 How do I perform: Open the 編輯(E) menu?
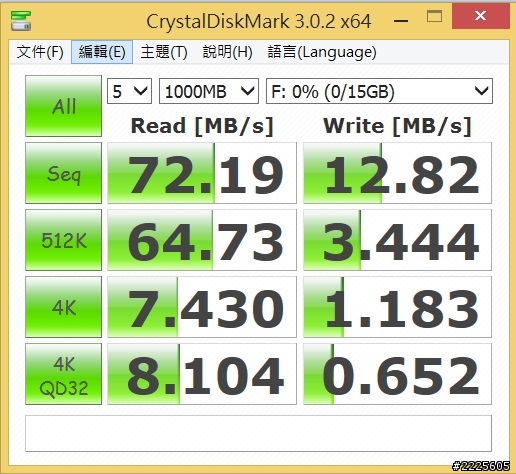[102, 52]
